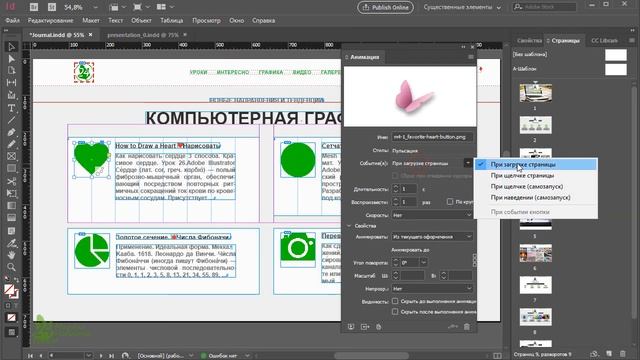Select page 6 thumbnail in Pages panel

(536, 253)
